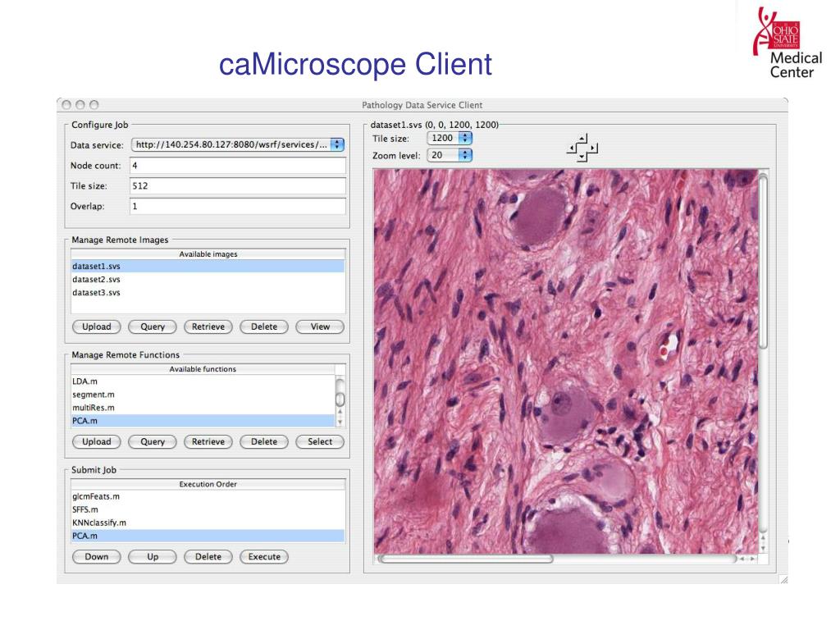Click Delete under Manage Remote Functions
Screen dimensions: 840x630
264,442
